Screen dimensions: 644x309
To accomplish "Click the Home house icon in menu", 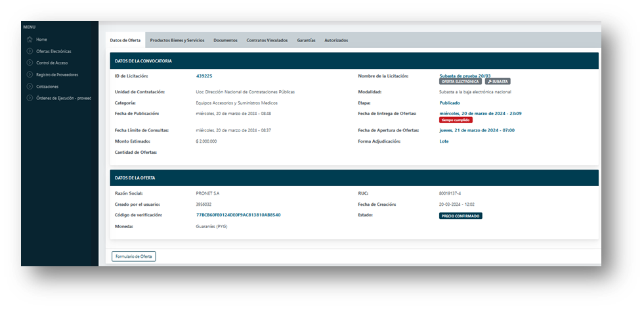I will tap(29, 39).
